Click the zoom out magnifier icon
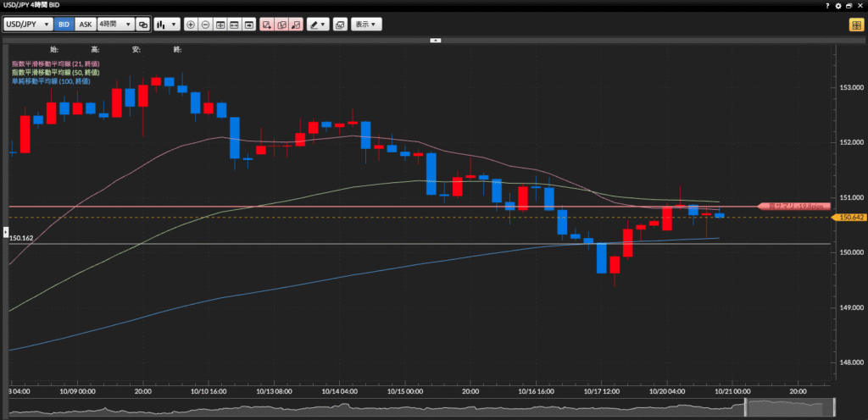This screenshot has width=868, height=420. click(206, 25)
